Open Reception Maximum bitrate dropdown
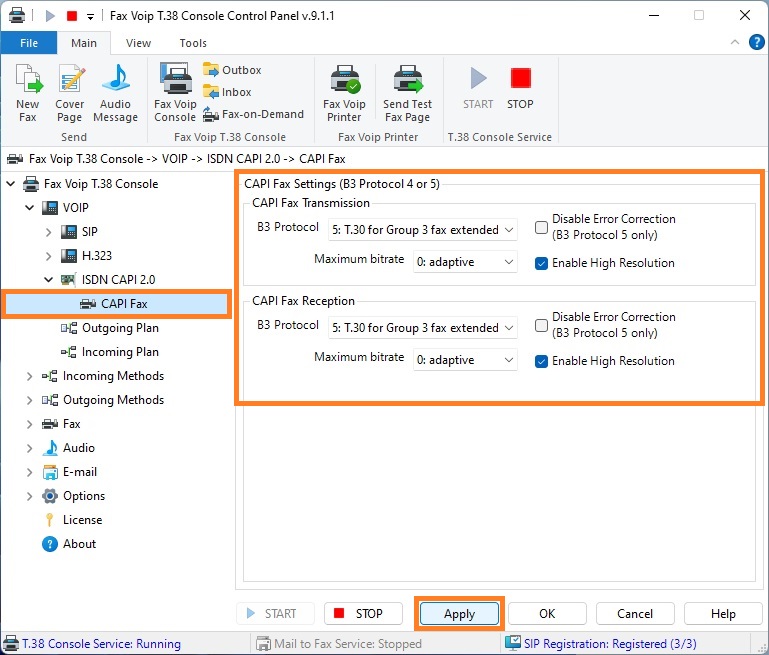 (465, 360)
